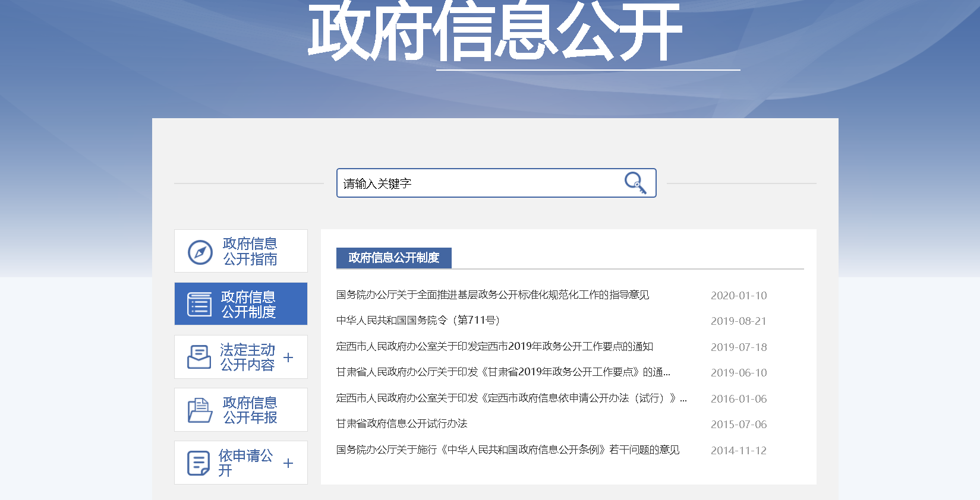The image size is (980, 500).
Task: Open 甘肃省政府信息公开试行办法 link
Action: point(402,424)
